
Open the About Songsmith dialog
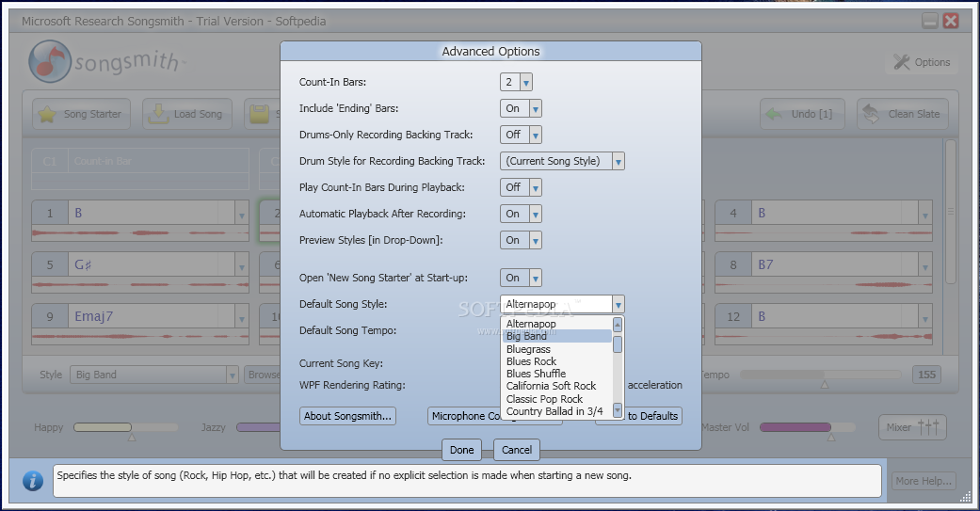pyautogui.click(x=347, y=416)
